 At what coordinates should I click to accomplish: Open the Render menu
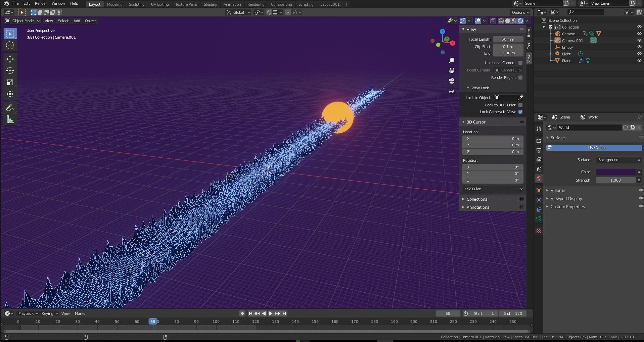click(41, 4)
